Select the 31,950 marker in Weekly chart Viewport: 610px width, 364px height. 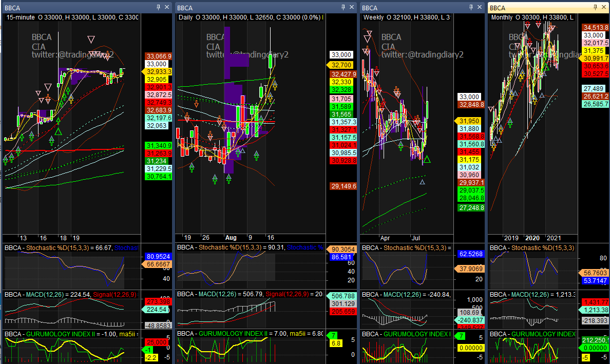(468, 121)
